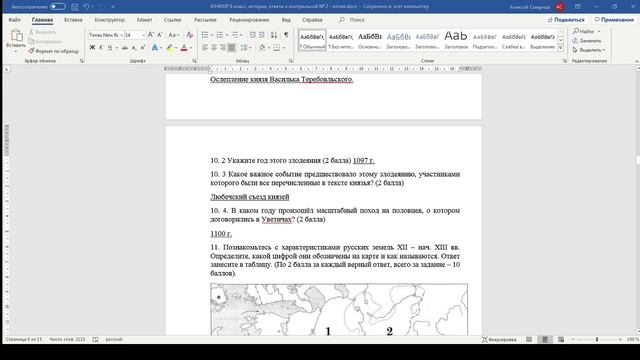Enable Focus mode (Фокусировка) in the status bar
The image size is (640, 360).
[x=499, y=339]
